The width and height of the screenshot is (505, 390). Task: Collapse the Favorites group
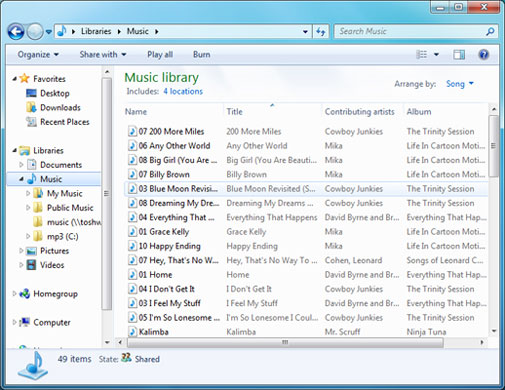click(14, 79)
